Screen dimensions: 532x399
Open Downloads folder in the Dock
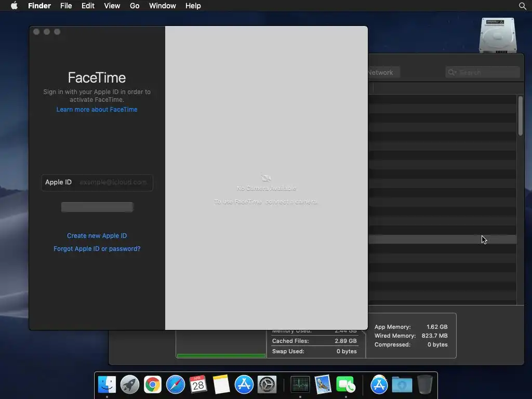tap(402, 384)
